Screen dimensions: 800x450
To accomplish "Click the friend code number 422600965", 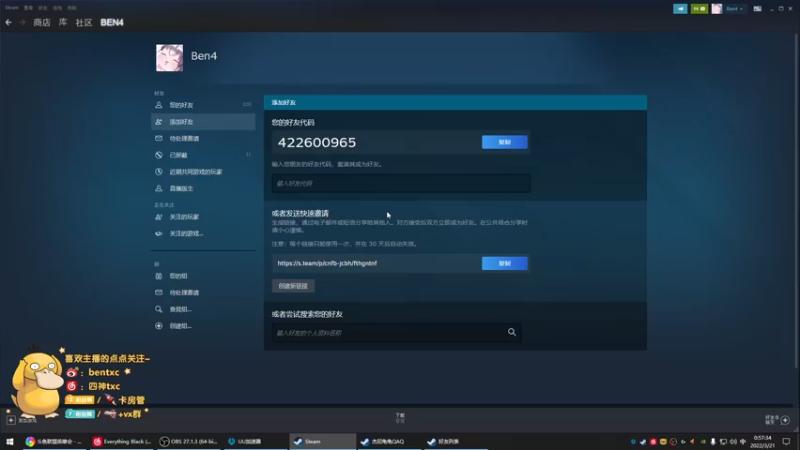I will coord(317,142).
